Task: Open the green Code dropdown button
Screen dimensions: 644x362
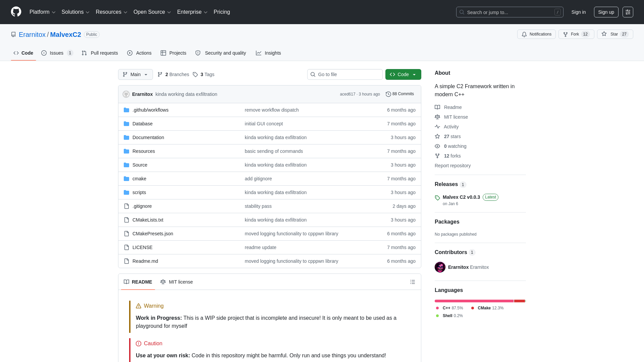Action: [403, 74]
